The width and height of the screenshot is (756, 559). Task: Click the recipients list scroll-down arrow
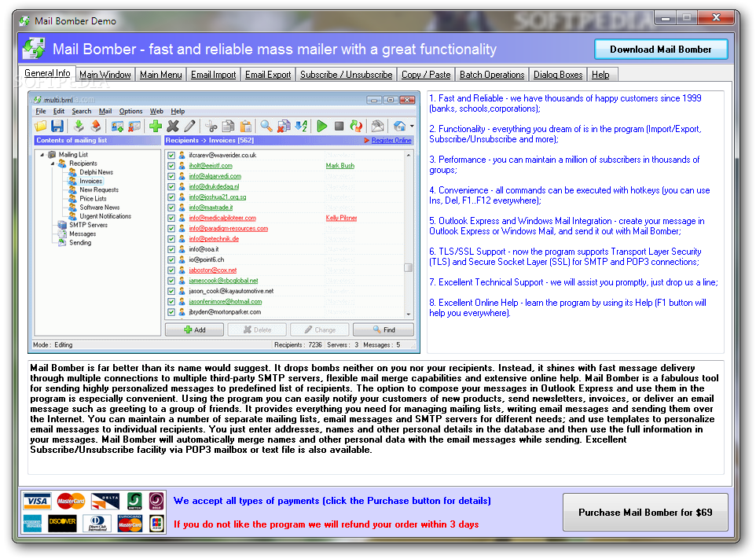coord(409,314)
